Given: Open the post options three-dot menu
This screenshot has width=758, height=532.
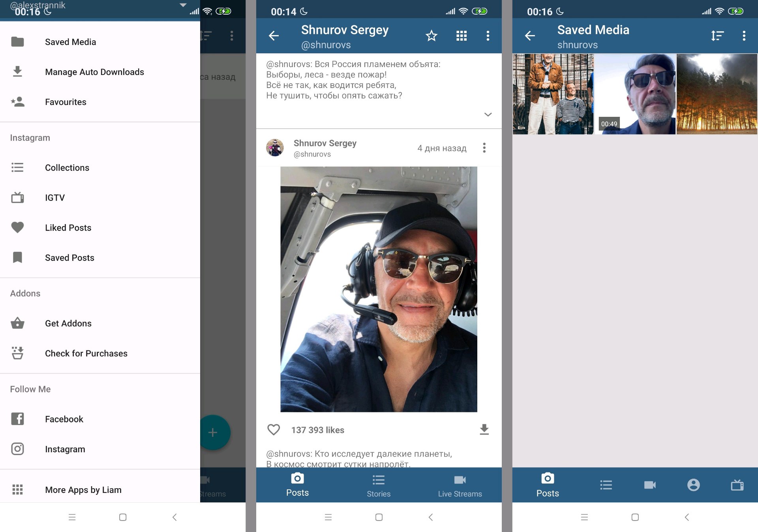Looking at the screenshot, I should pyautogui.click(x=484, y=148).
